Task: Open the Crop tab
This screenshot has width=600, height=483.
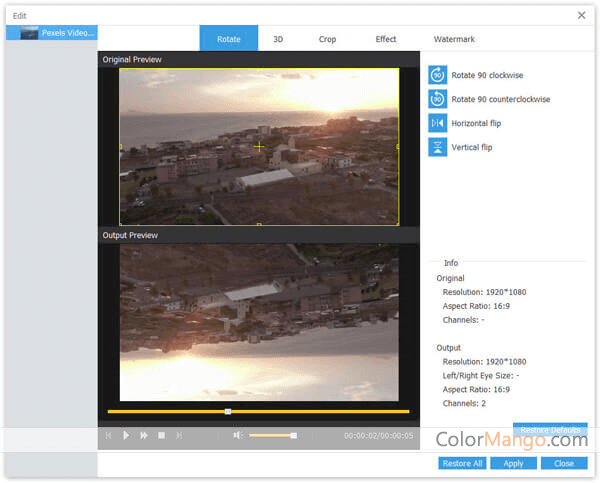Action: click(x=327, y=39)
